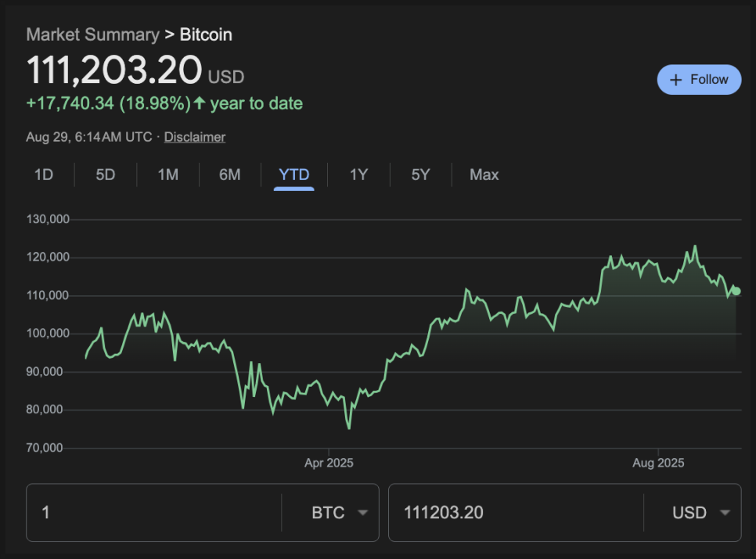756x559 pixels.
Task: Show the Max chart range
Action: (484, 175)
